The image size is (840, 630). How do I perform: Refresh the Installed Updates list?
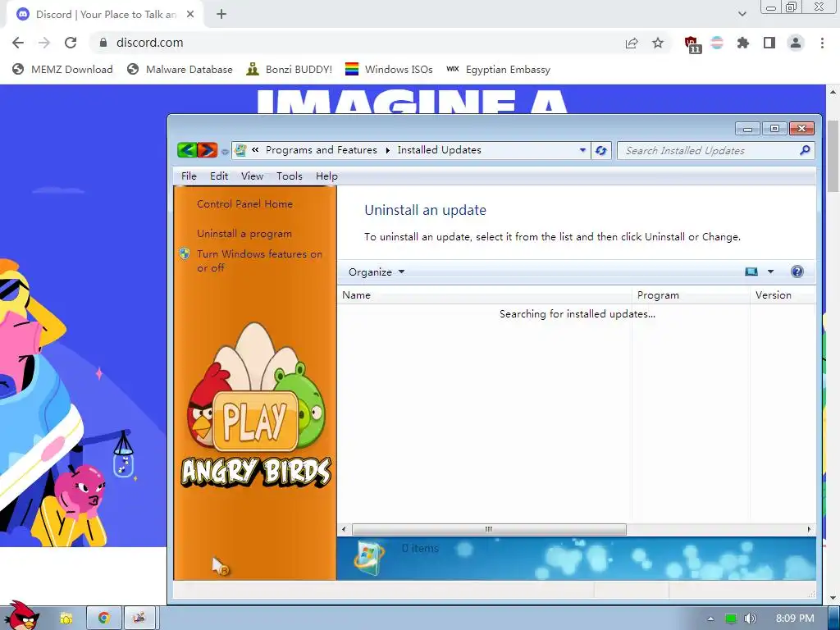[x=601, y=151]
